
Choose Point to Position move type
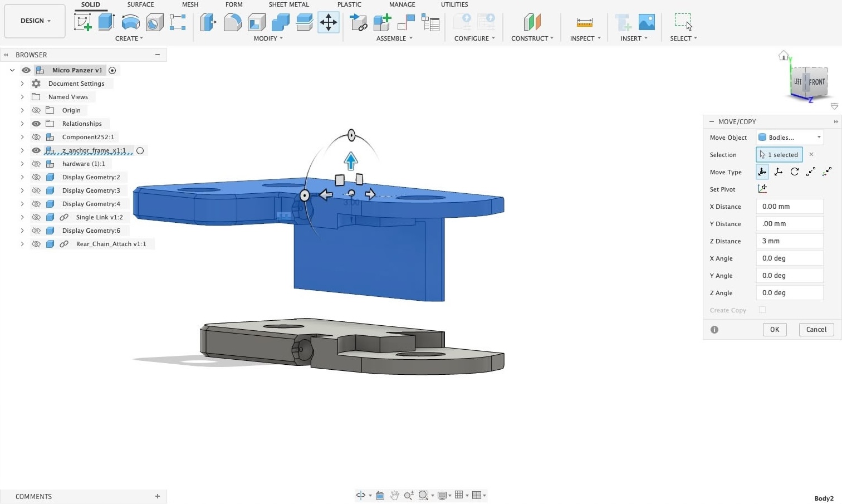tap(827, 172)
